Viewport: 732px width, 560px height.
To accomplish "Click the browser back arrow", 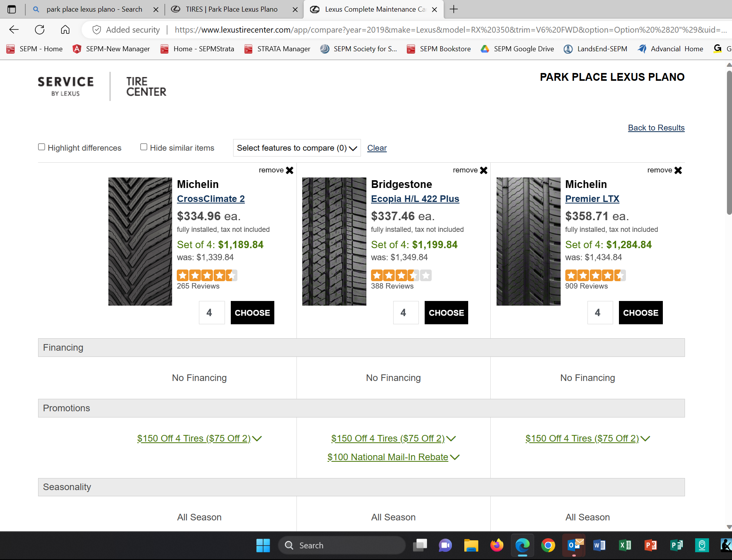I will click(14, 30).
